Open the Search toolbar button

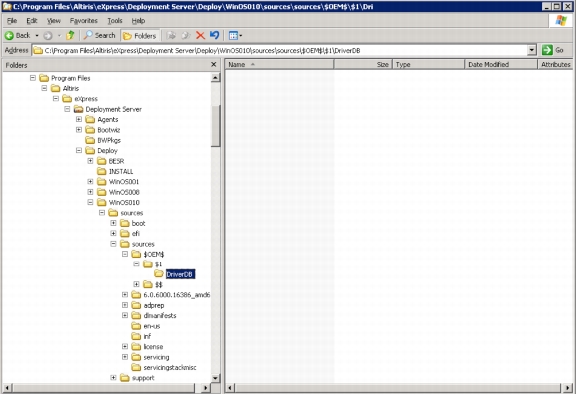99,35
